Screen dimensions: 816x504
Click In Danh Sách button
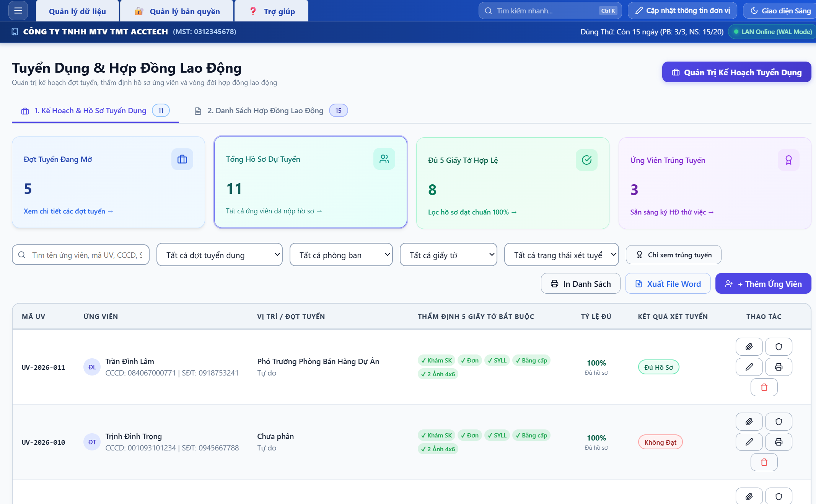click(580, 283)
